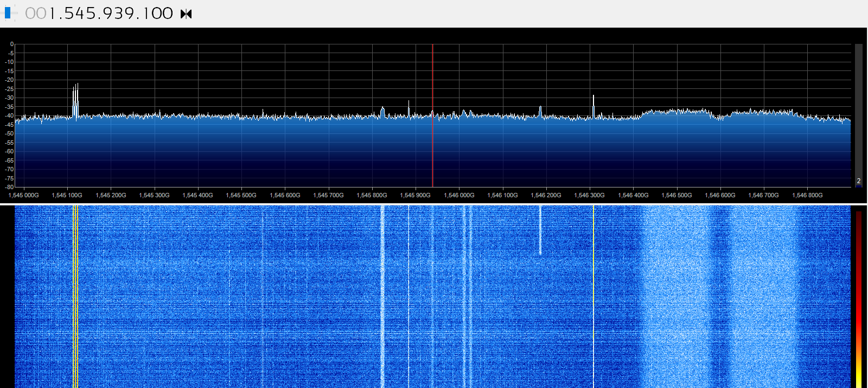Click the blue volume slider handle
This screenshot has height=388, width=868.
8,13
